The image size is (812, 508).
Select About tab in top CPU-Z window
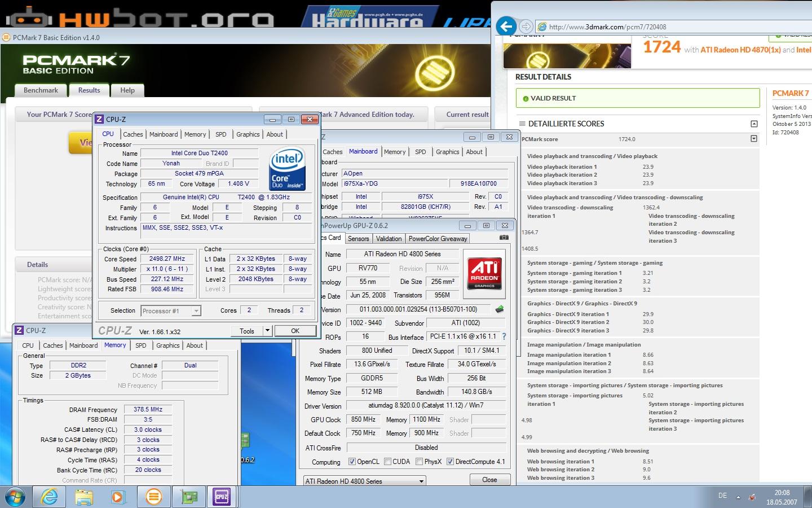(275, 134)
